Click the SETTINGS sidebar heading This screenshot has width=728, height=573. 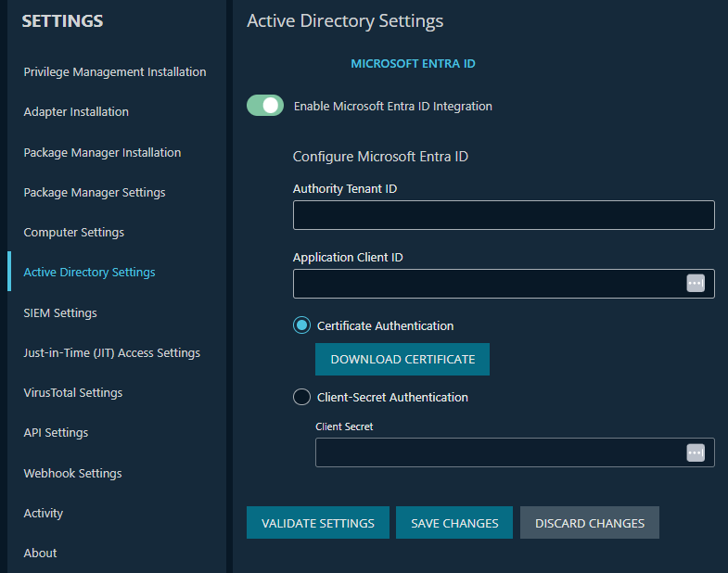[62, 21]
